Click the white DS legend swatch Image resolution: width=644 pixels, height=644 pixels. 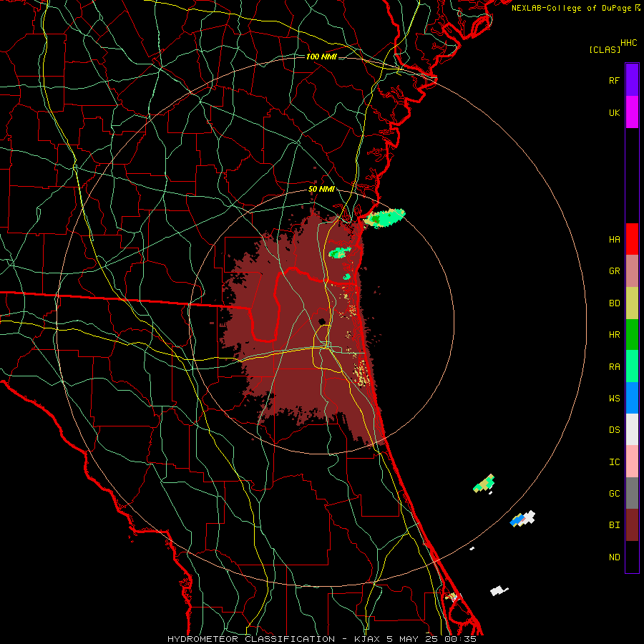[632, 429]
